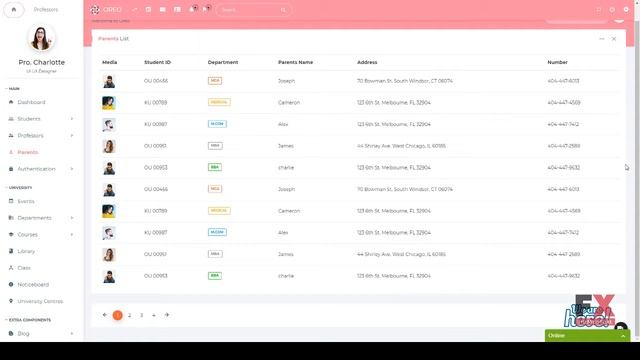640x360 pixels.
Task: Click Pro. Charlotte's profile avatar
Action: click(x=41, y=38)
